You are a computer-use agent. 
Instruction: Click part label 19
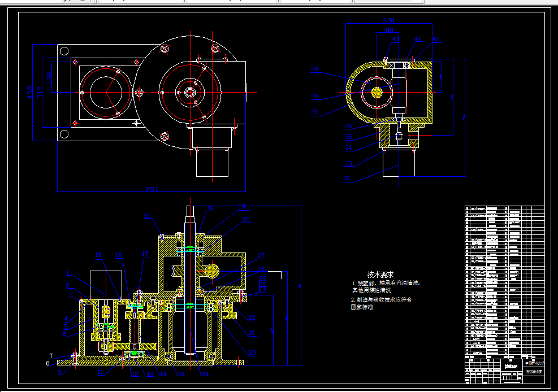pos(205,374)
